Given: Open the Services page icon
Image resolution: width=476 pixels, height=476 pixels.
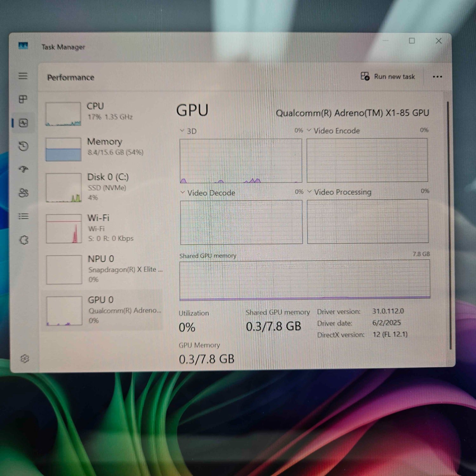Looking at the screenshot, I should tap(24, 240).
